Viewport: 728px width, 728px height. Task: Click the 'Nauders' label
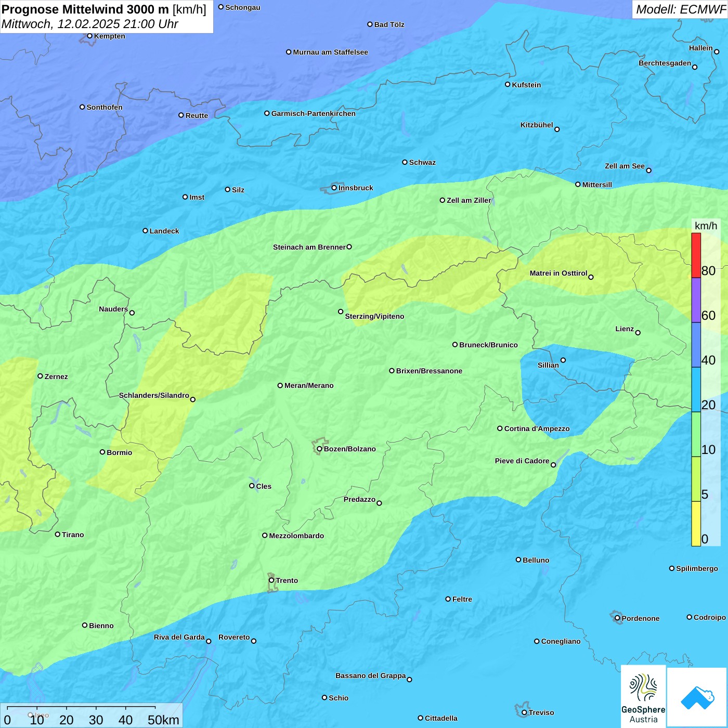[113, 309]
